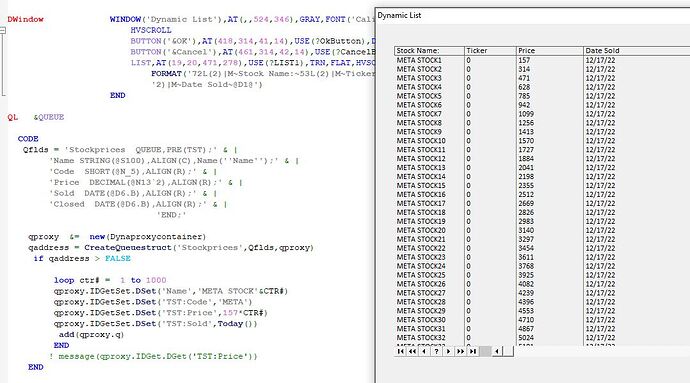Click the BUTTON('&OK') code line
The image size is (690, 383).
(253, 41)
